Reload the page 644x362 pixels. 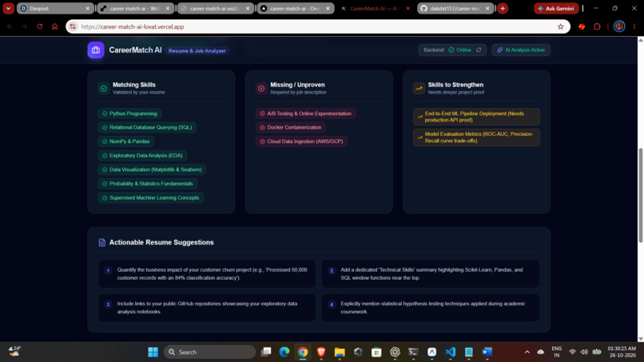click(39, 26)
